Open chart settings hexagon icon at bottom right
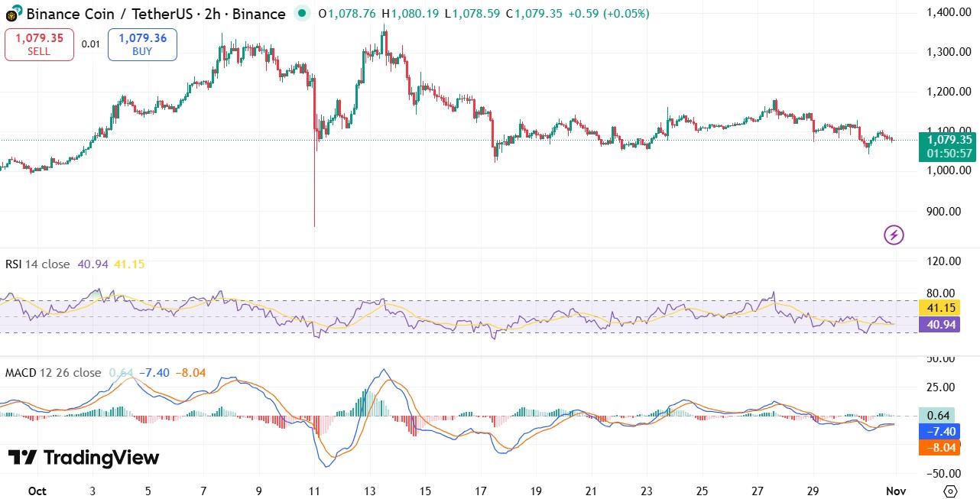980x499 pixels. click(x=950, y=491)
